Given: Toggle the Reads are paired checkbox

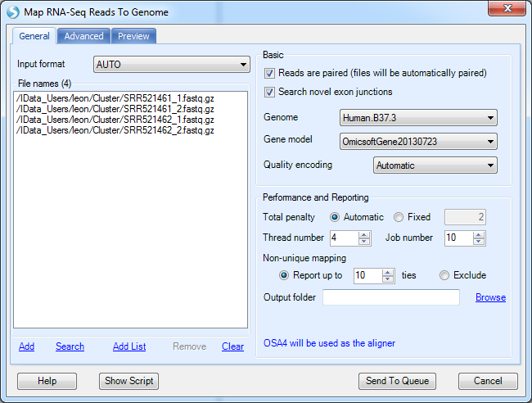Looking at the screenshot, I should (270, 74).
